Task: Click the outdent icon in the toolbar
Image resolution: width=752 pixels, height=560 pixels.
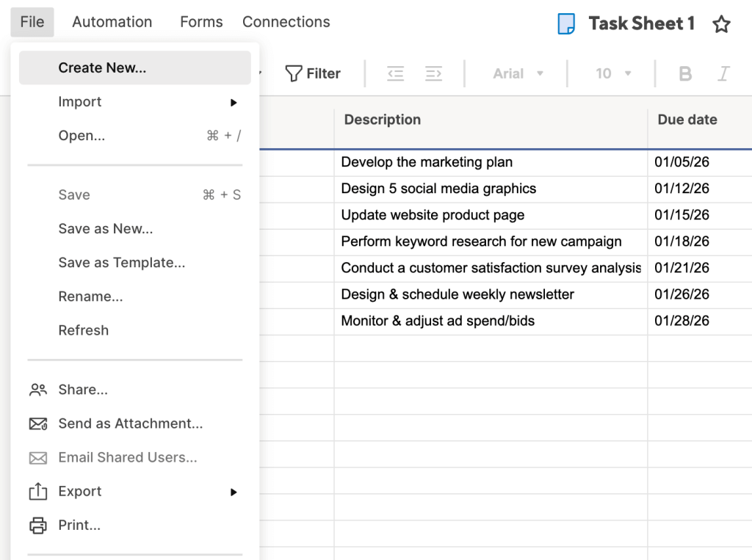Action: 396,73
